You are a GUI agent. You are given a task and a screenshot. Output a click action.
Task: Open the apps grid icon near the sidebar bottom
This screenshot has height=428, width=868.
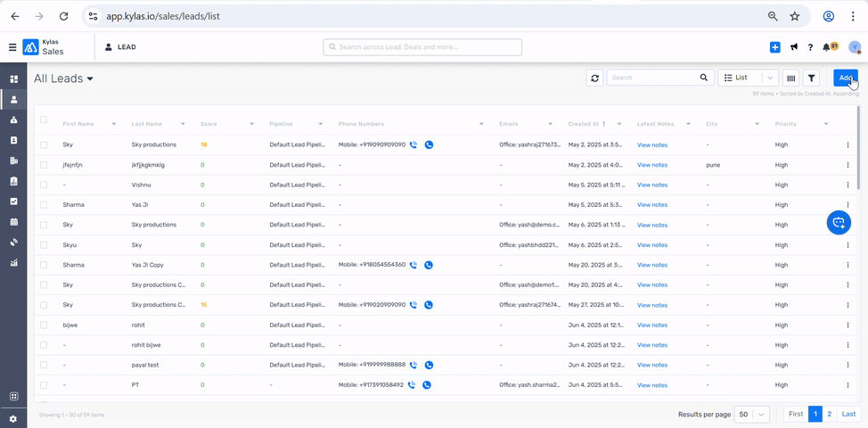point(14,396)
